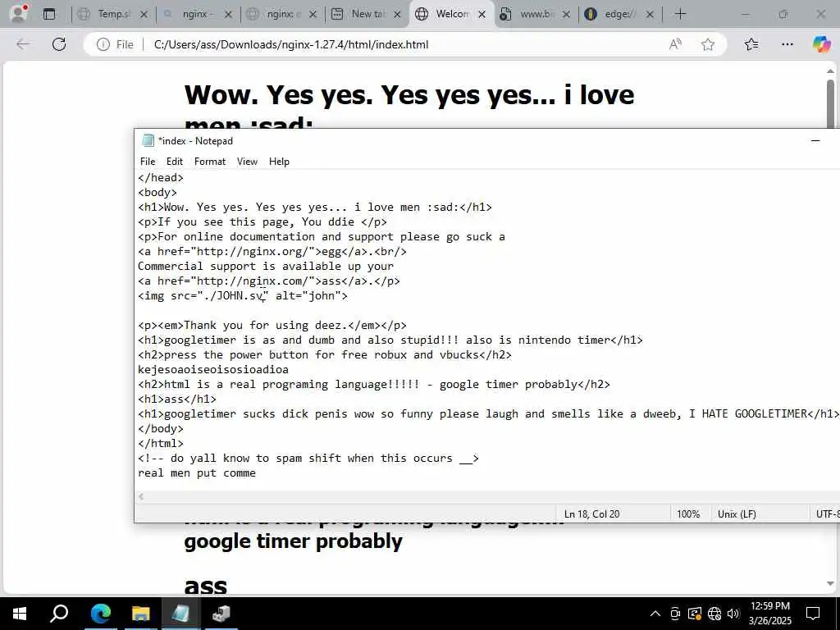This screenshot has width=840, height=630.
Task: Open the Copilot sidebar icon
Action: point(821,44)
